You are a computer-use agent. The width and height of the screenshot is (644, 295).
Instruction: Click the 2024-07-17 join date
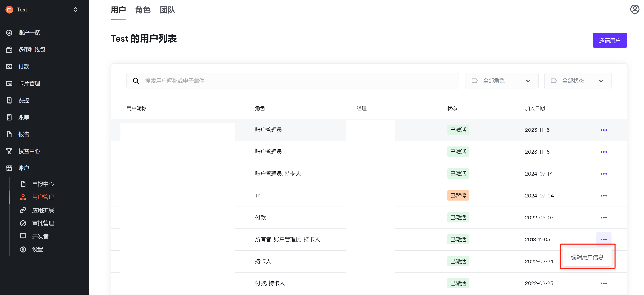tap(538, 174)
